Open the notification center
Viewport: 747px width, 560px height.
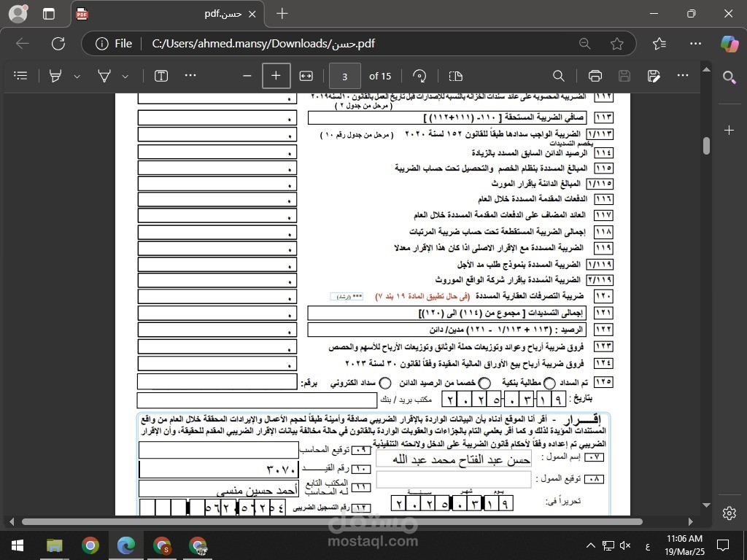[x=723, y=545]
